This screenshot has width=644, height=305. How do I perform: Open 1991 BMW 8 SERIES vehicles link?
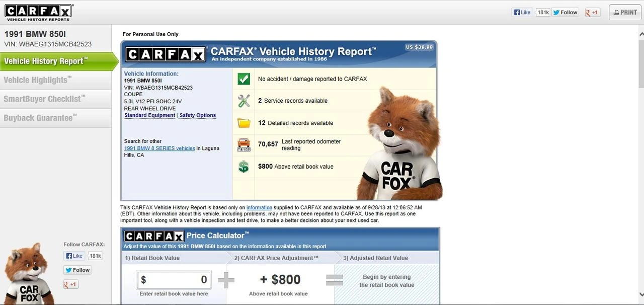coord(159,148)
